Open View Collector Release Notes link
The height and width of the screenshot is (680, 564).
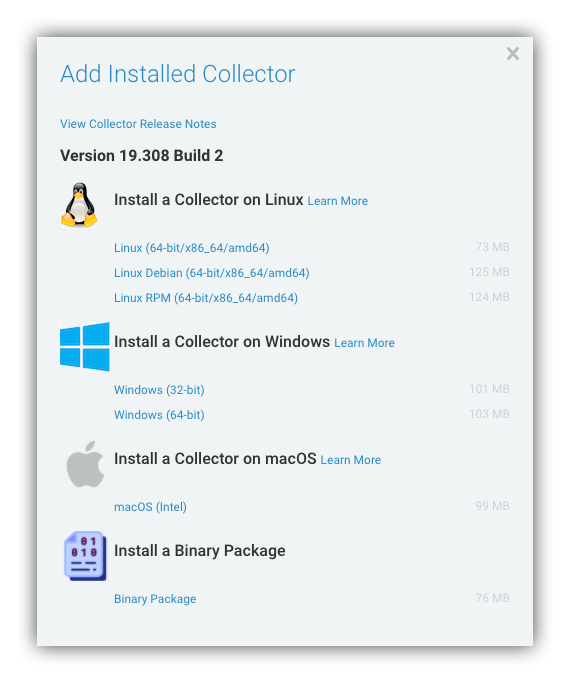(138, 124)
